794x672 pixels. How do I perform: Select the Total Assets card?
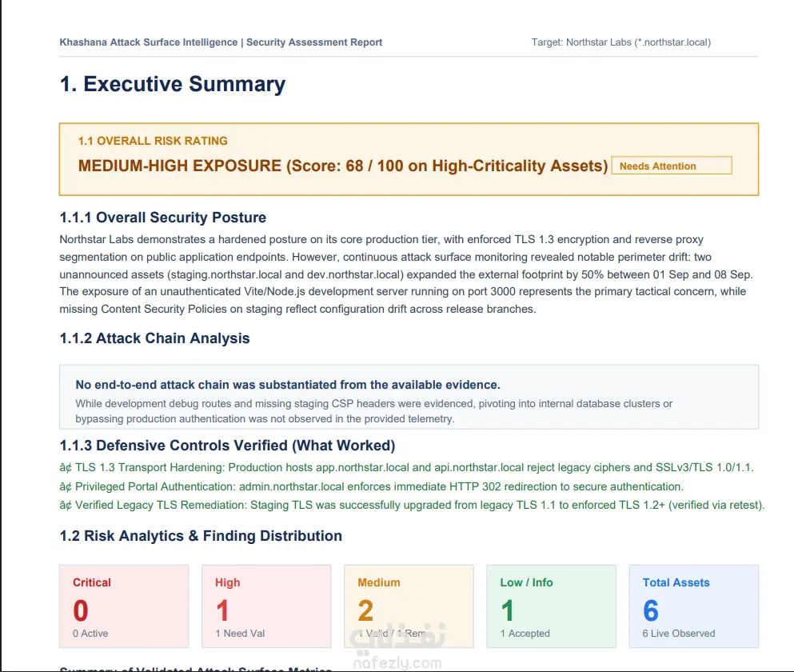[694, 606]
